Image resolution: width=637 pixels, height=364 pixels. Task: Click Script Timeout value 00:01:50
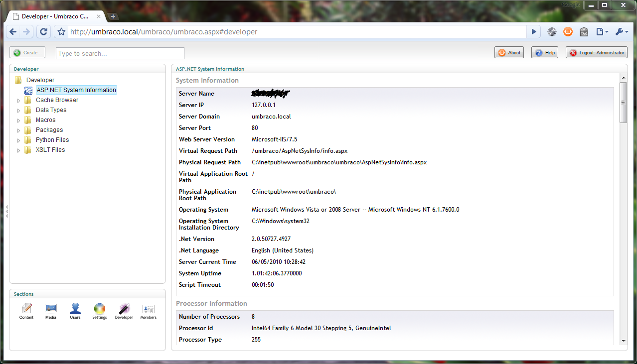coord(263,285)
